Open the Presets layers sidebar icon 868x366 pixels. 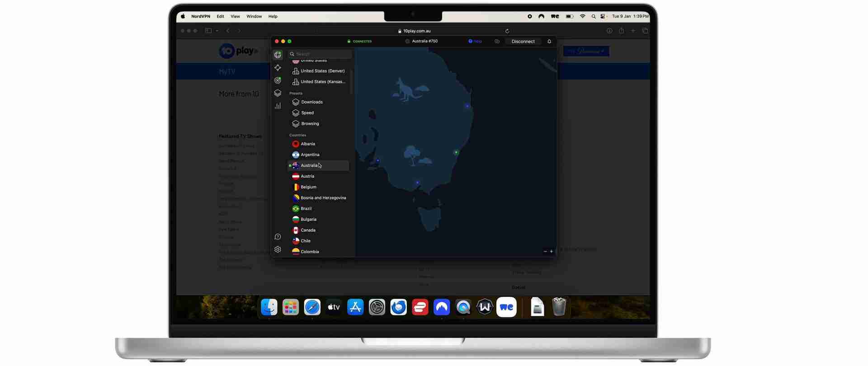278,93
